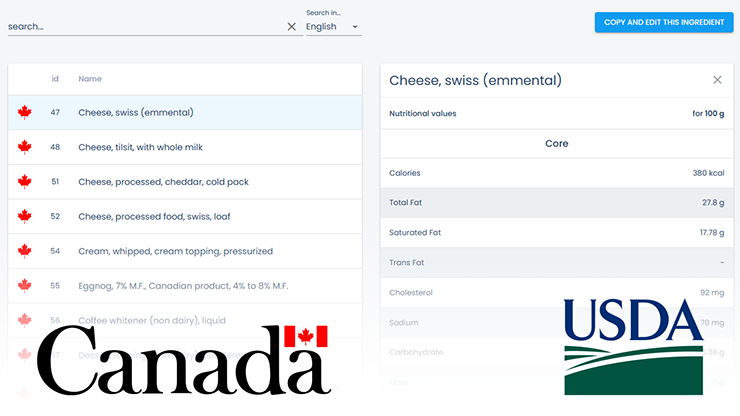Screen dimensions: 740x416
Task: Open Eggnog, 7% M.F. Canadian product
Action: (x=183, y=286)
